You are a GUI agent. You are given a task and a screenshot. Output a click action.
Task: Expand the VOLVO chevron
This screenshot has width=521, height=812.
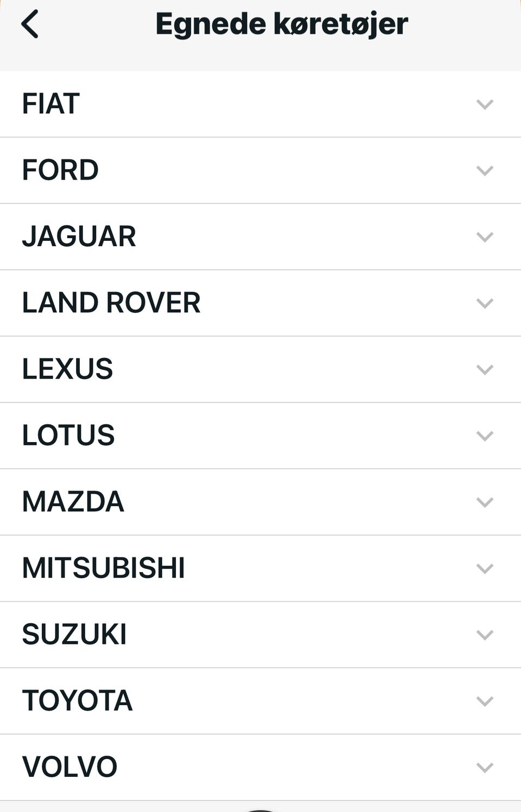click(485, 768)
